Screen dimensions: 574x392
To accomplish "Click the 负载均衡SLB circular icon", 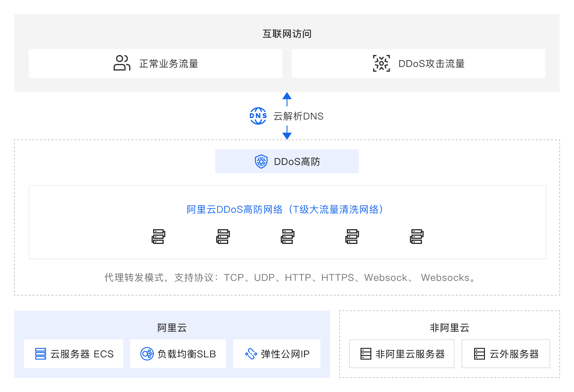I will 147,354.
